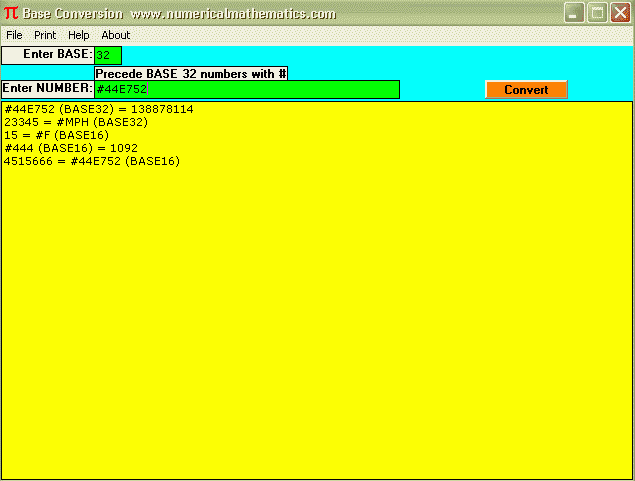Select result line '#444 (BASE16) = 1092'
635x481 pixels.
point(71,148)
